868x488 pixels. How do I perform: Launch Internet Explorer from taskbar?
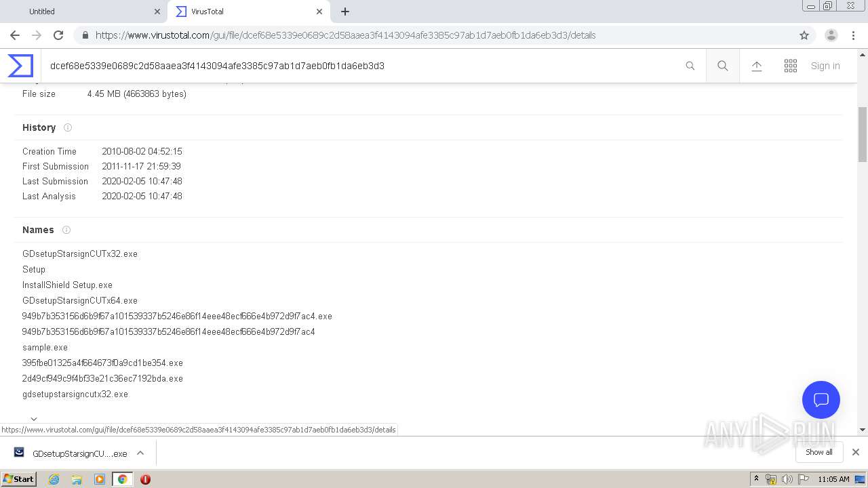[x=54, y=479]
